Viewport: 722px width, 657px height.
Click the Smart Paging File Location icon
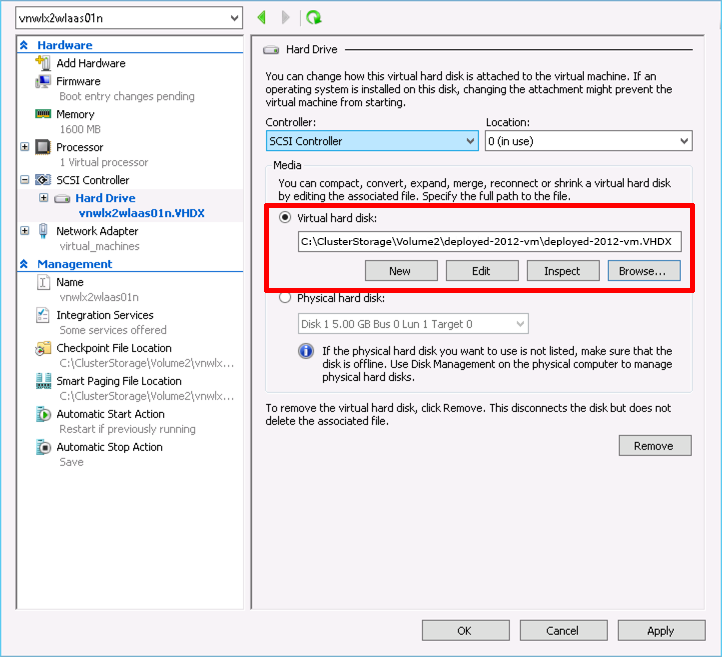[43, 381]
